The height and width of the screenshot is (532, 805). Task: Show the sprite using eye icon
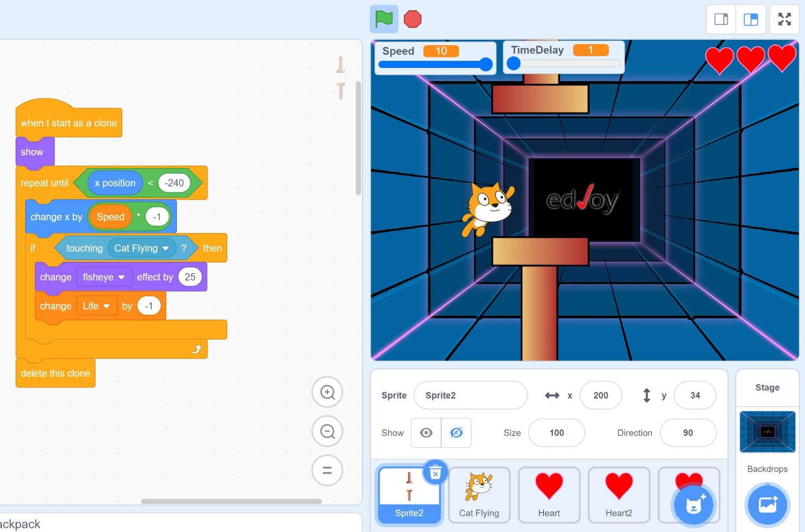426,432
